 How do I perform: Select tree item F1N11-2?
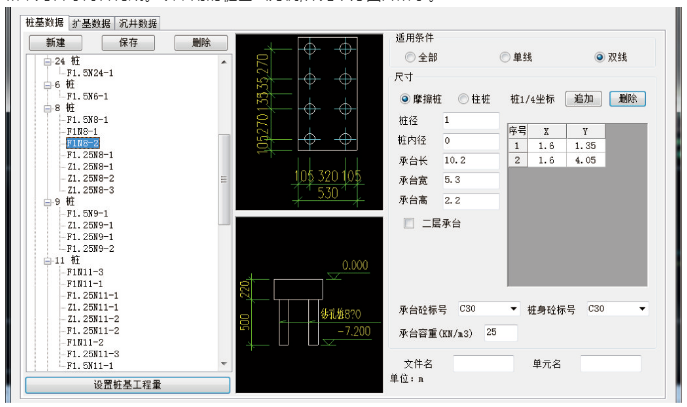click(x=85, y=343)
